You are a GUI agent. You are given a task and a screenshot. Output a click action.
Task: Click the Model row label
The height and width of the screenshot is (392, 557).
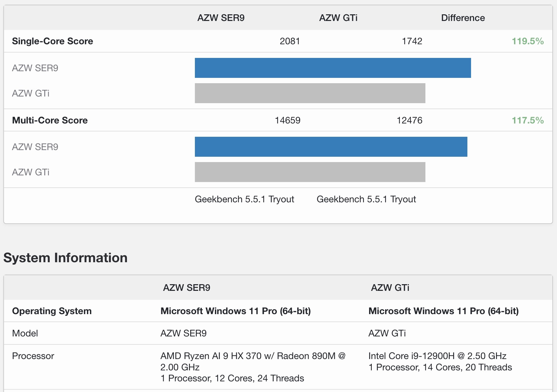pyautogui.click(x=25, y=333)
